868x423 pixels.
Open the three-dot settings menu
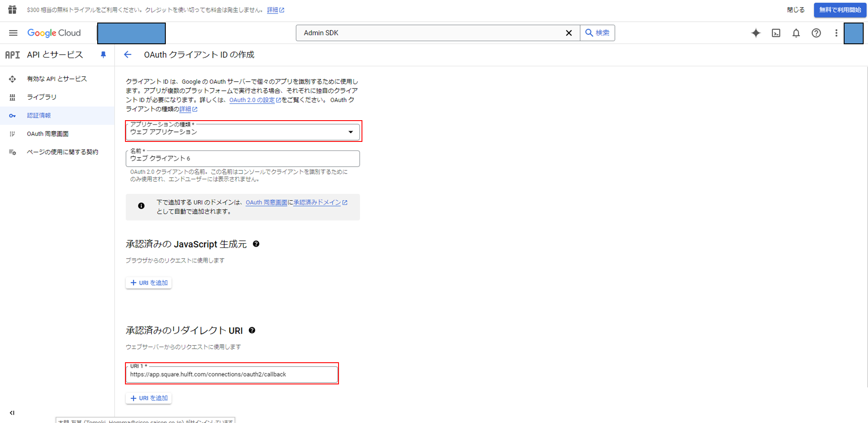(x=836, y=33)
